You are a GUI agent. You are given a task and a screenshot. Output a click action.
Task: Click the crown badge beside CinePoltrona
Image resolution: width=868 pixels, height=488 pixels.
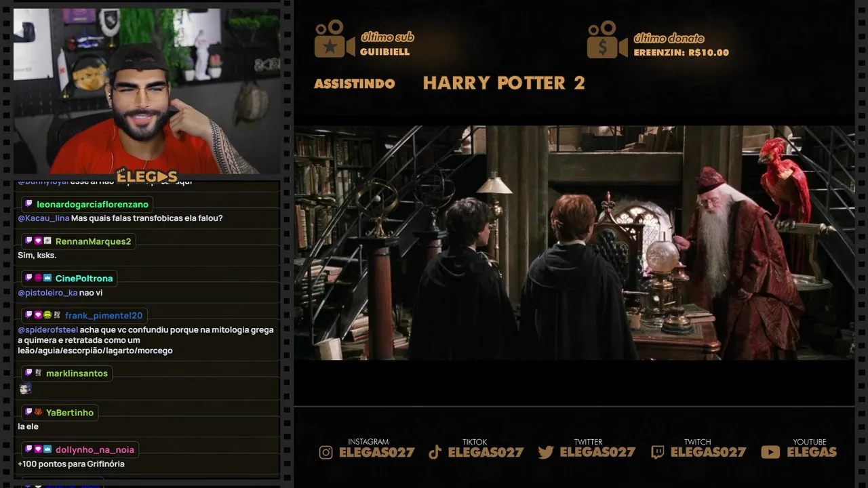click(x=47, y=279)
